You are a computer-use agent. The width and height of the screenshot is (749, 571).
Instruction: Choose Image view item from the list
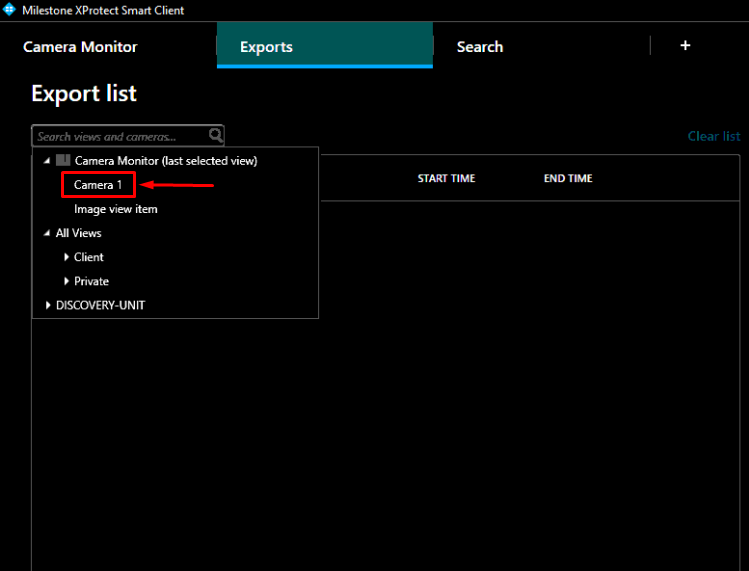[x=116, y=209]
